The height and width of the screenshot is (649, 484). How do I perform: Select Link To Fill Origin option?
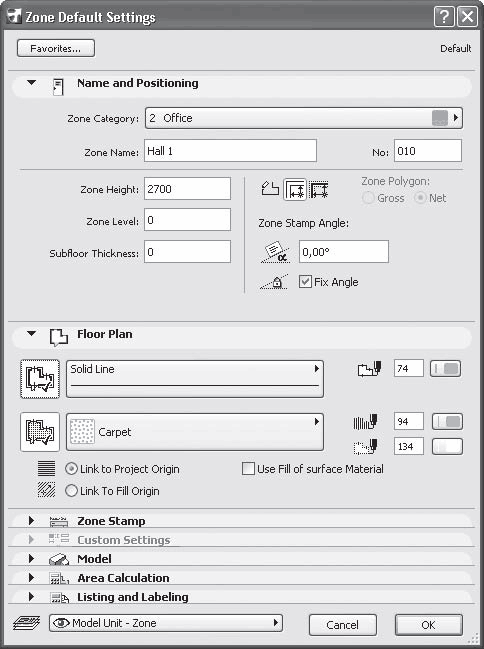[71, 491]
